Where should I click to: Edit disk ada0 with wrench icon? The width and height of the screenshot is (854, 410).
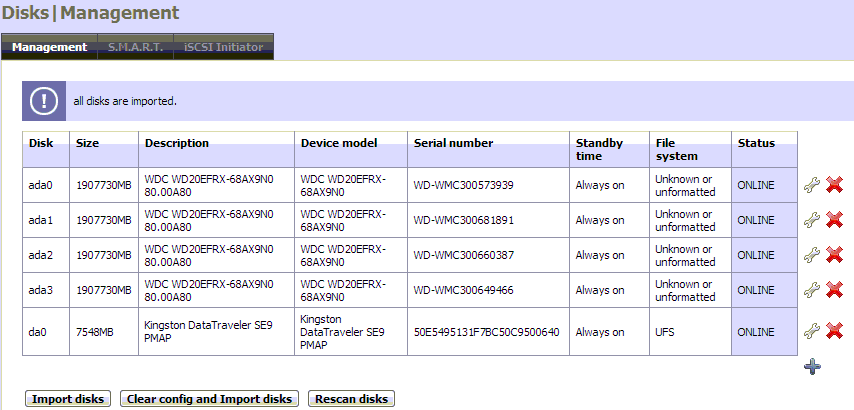tap(813, 185)
